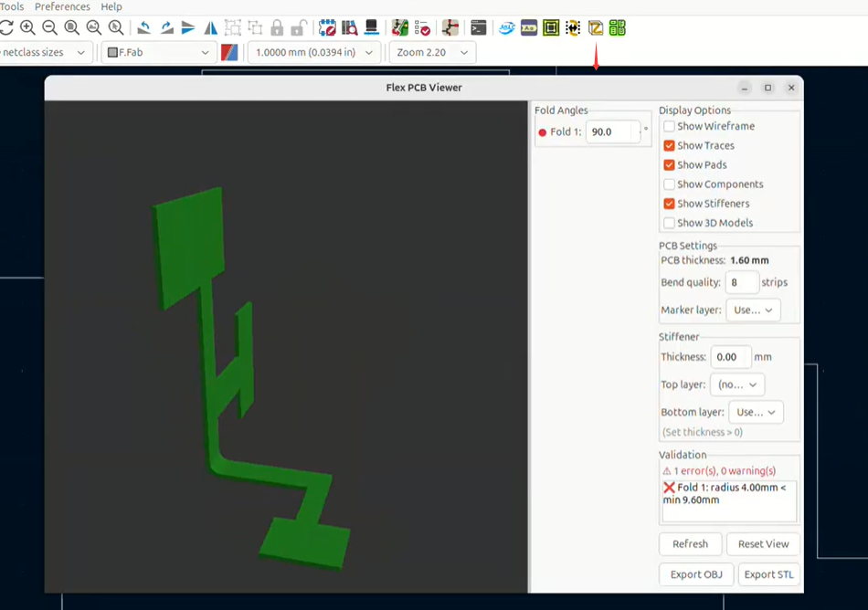
Task: Turn off Show Traces checkbox
Action: tap(669, 145)
